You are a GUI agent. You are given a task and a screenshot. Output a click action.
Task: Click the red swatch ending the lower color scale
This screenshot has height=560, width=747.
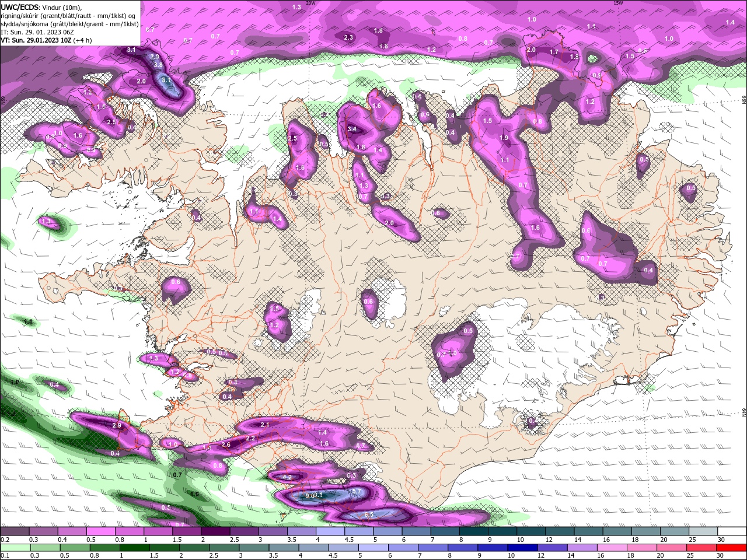click(732, 548)
